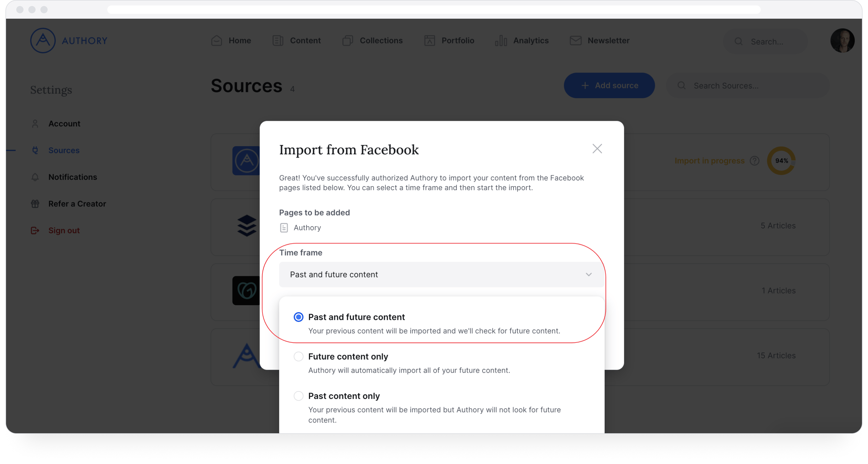The image size is (868, 464).
Task: Click the Sign out arrow icon
Action: point(35,230)
